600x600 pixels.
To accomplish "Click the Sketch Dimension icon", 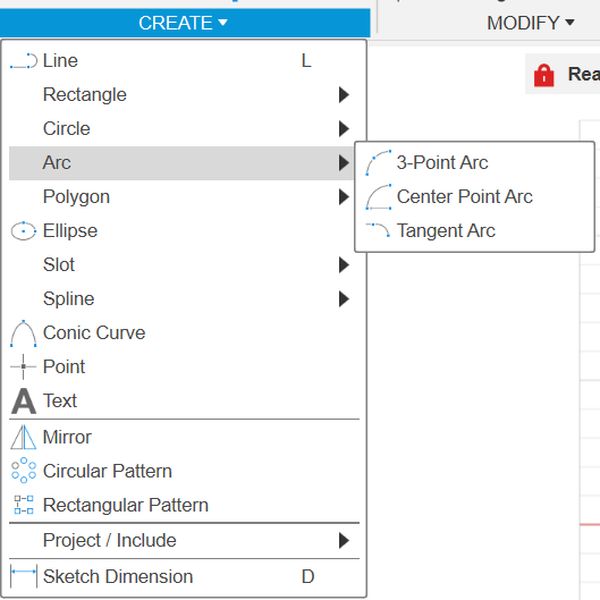I will tap(23, 576).
